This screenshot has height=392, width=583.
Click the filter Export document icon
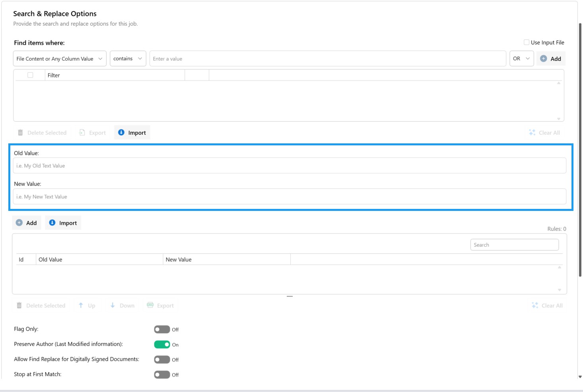click(x=82, y=132)
